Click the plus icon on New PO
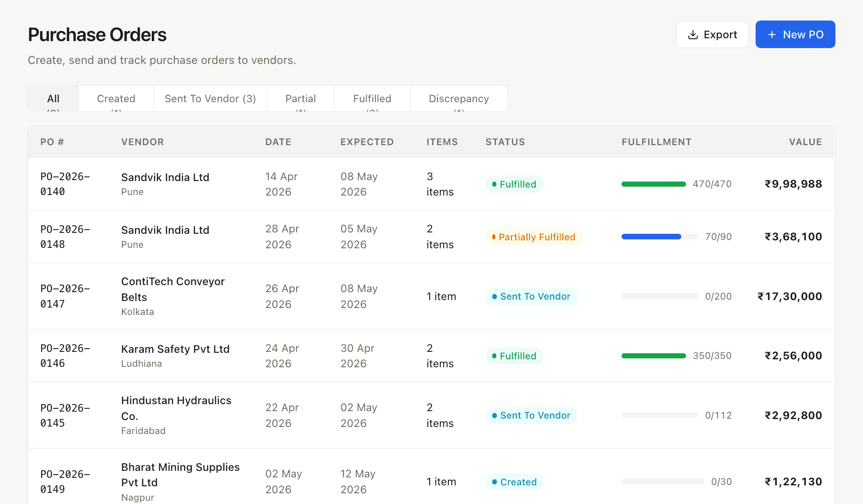The height and width of the screenshot is (504, 863). (x=772, y=35)
